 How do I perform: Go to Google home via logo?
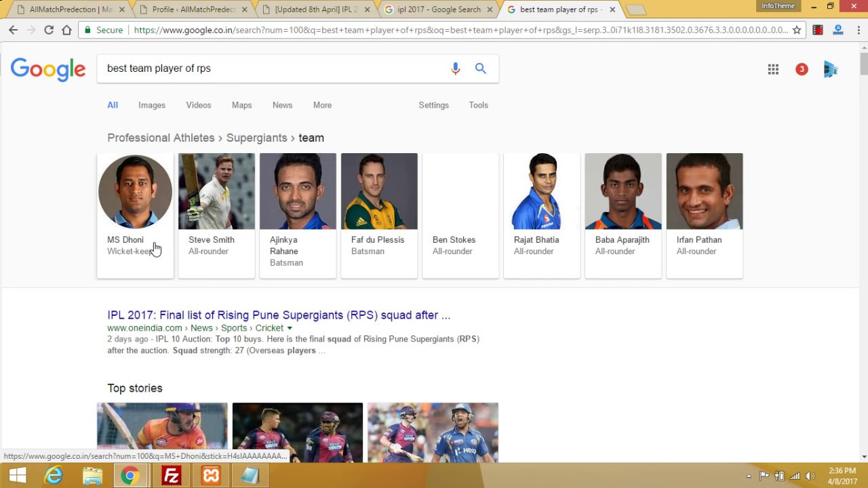[x=48, y=69]
